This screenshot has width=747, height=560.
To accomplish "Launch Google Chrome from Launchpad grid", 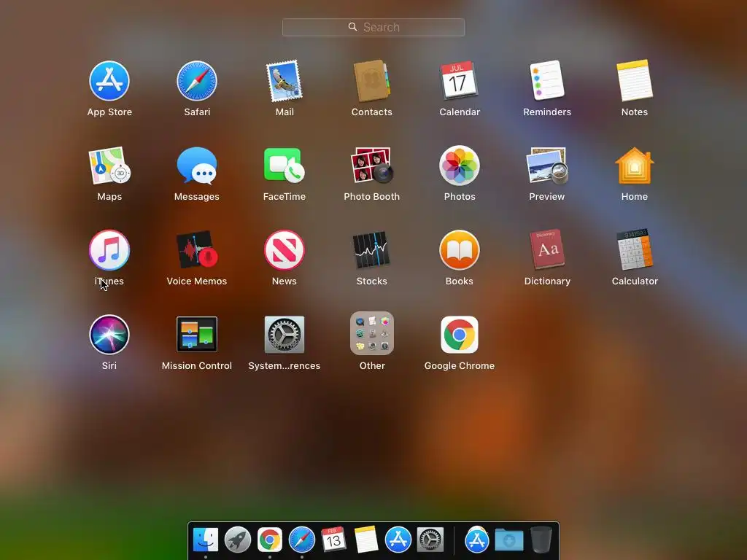I will tap(460, 335).
